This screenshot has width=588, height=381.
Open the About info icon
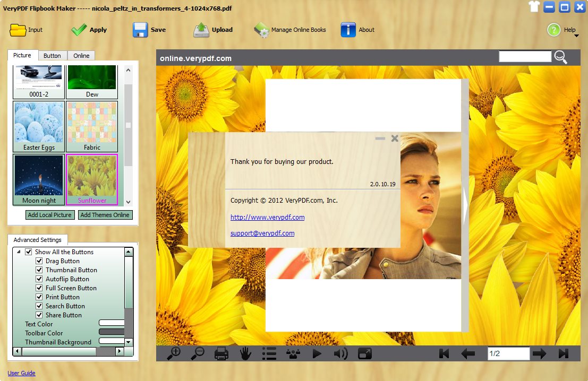pos(348,30)
